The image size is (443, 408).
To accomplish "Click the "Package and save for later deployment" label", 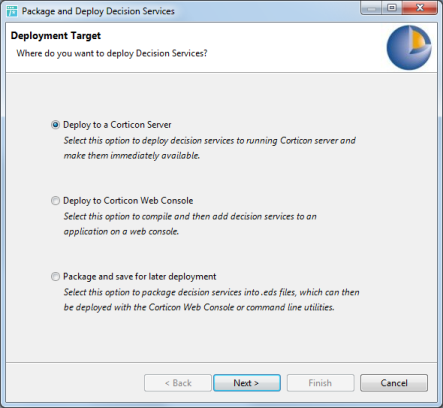I will pos(140,277).
